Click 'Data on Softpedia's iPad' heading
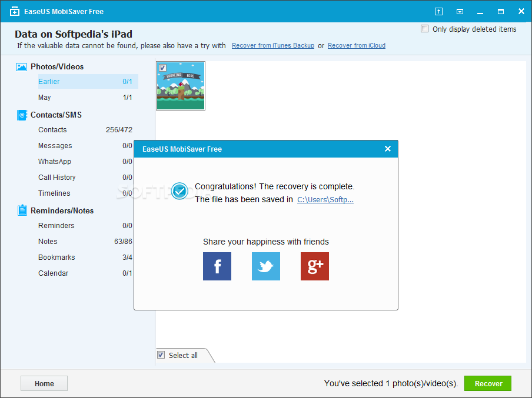 point(74,34)
